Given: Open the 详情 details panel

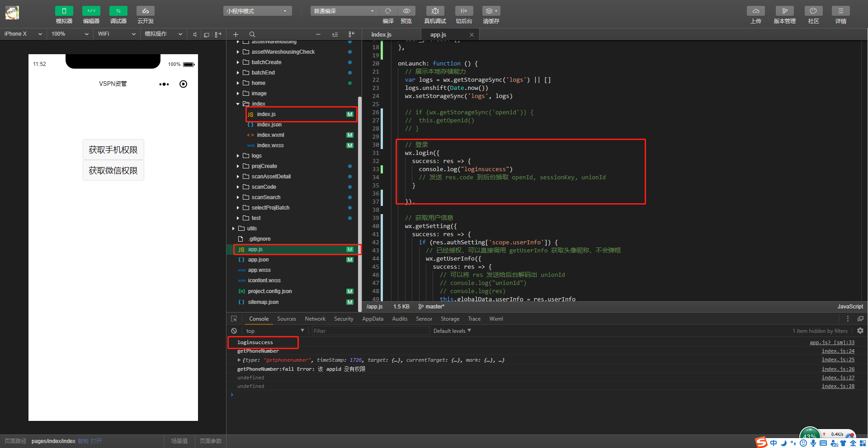Looking at the screenshot, I should tap(841, 11).
